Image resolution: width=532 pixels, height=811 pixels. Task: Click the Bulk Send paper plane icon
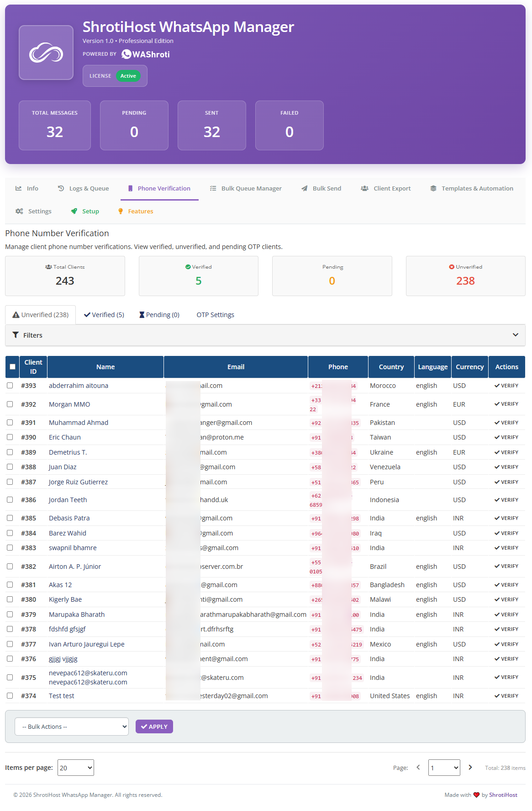(x=304, y=188)
